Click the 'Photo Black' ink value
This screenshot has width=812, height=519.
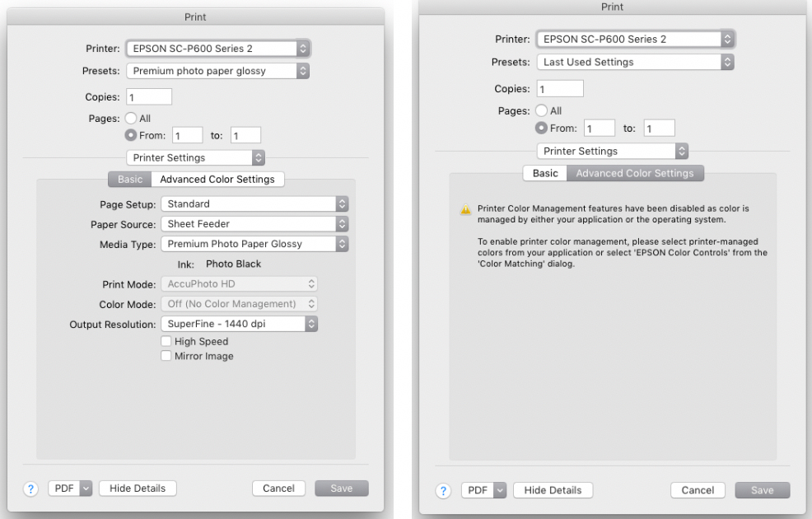click(234, 264)
